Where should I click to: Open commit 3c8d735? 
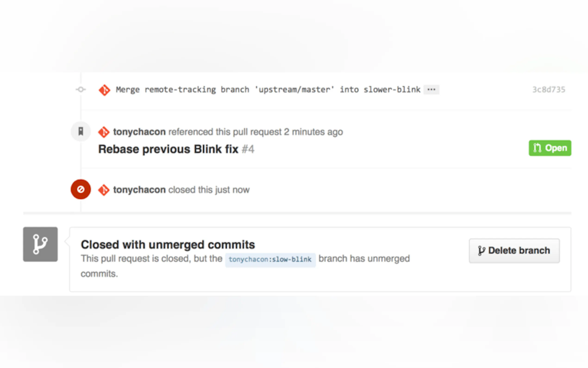coord(549,89)
